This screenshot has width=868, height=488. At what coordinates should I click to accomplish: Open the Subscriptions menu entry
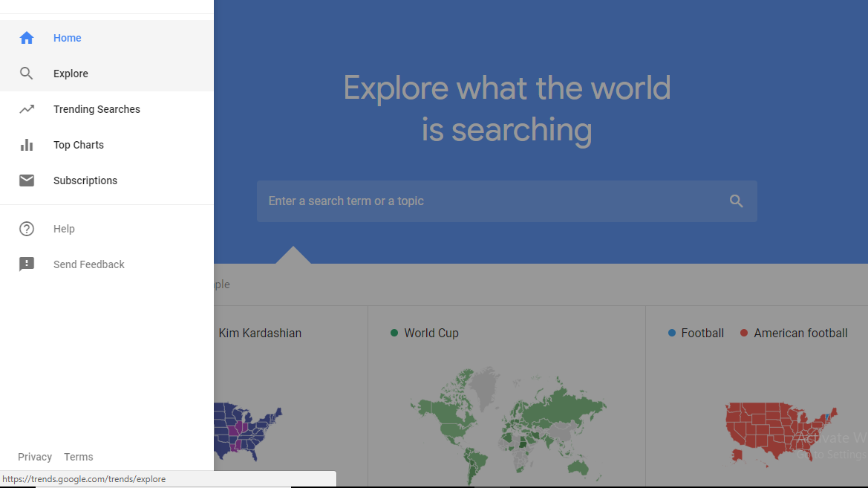coord(107,180)
